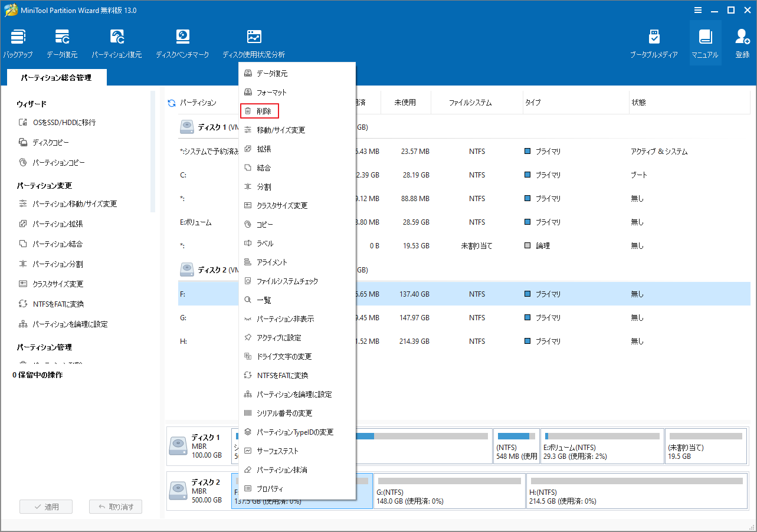Open the マニュアル book icon
The height and width of the screenshot is (532, 757).
point(705,37)
